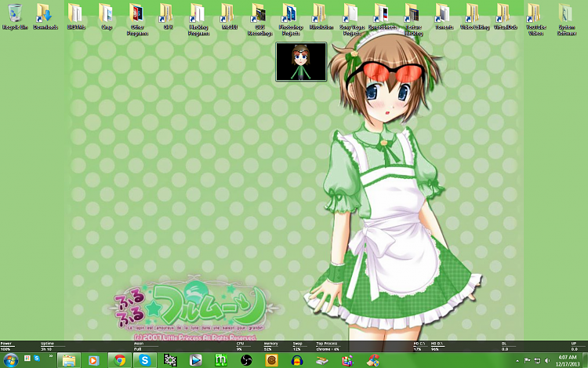The height and width of the screenshot is (368, 588).
Task: Open the clock showing 4:07 AM
Action: [x=568, y=360]
